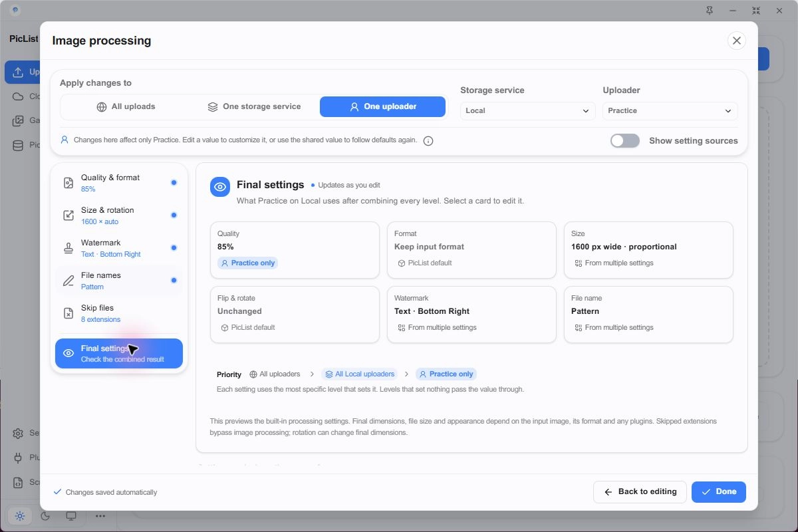Click Back to editing

point(640,492)
